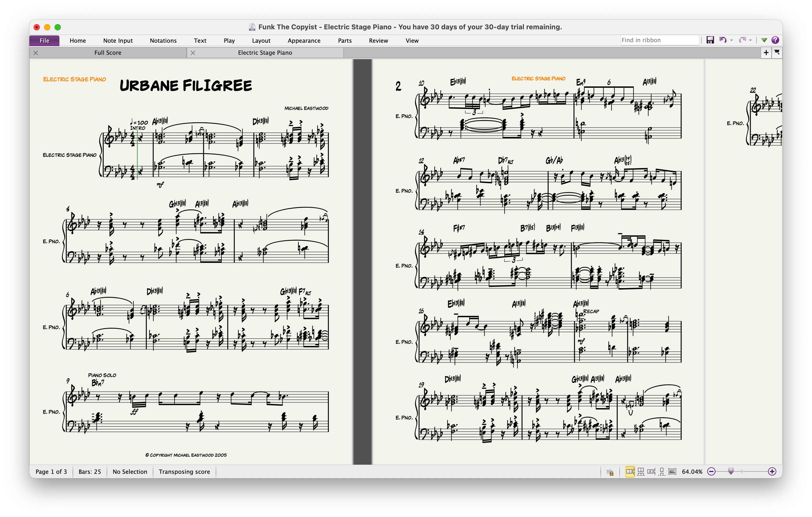Click the locked page layout status icon
Image resolution: width=812 pixels, height=517 pixels.
pyautogui.click(x=610, y=472)
